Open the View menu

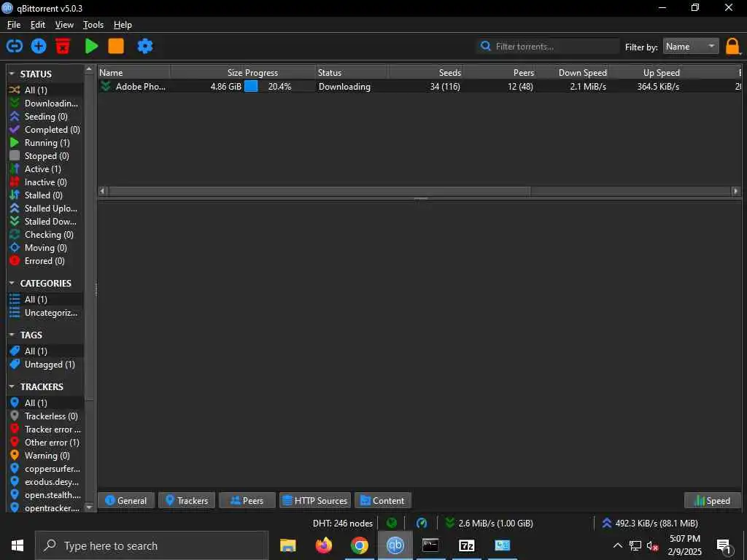coord(64,25)
